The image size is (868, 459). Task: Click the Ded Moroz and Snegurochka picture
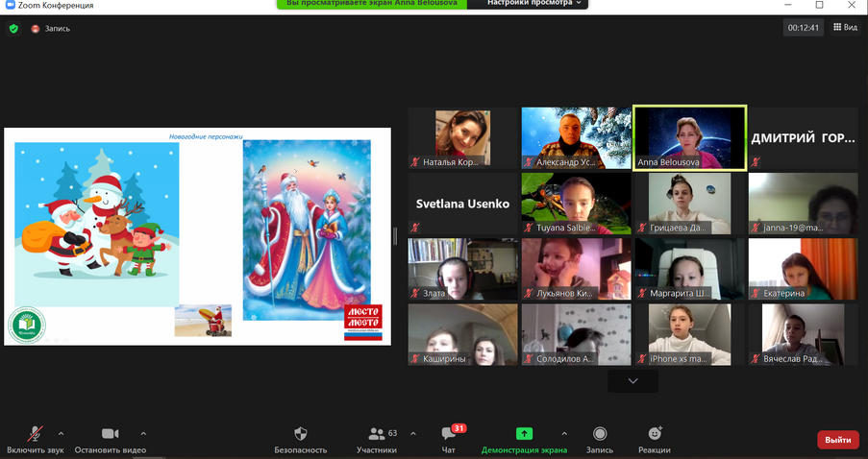tap(307, 230)
